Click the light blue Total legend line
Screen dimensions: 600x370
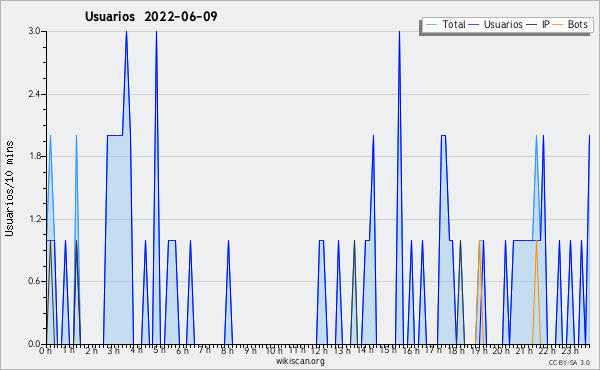[x=431, y=25]
